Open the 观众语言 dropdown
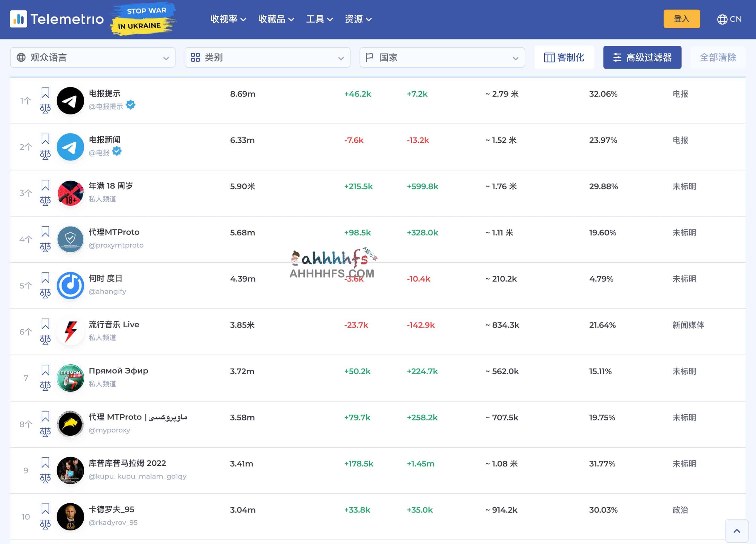This screenshot has width=756, height=544. pyautogui.click(x=93, y=57)
